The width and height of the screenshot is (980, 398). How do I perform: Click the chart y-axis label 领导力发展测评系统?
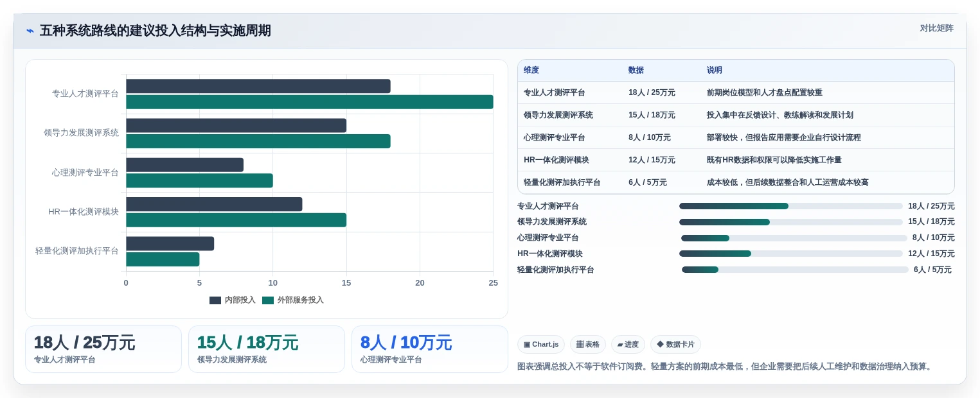point(81,133)
